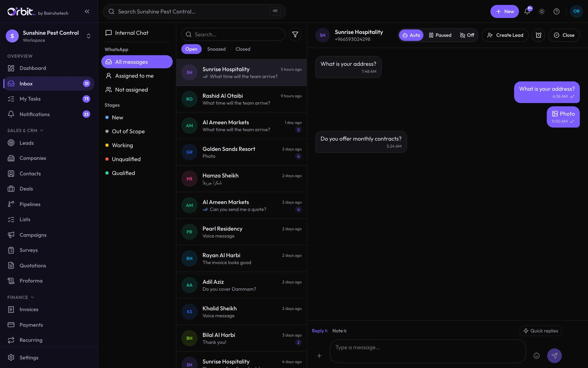The height and width of the screenshot is (368, 588).
Task: Filter conversations by Qualified stage
Action: 137,173
